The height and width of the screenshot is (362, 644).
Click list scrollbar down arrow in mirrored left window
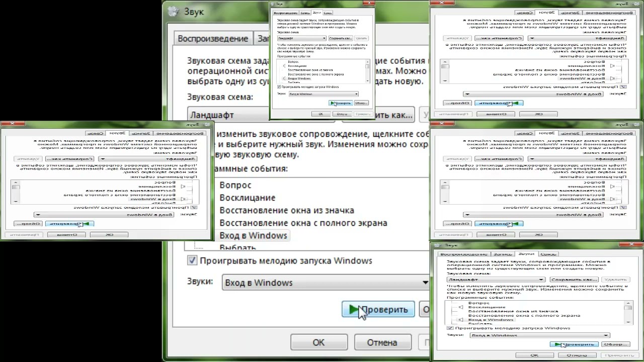click(x=16, y=202)
